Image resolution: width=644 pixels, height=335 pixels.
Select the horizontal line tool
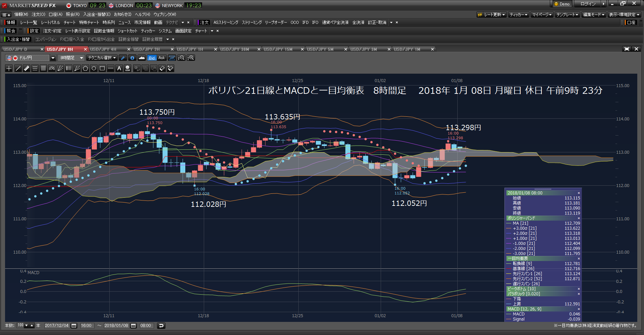(x=111, y=68)
